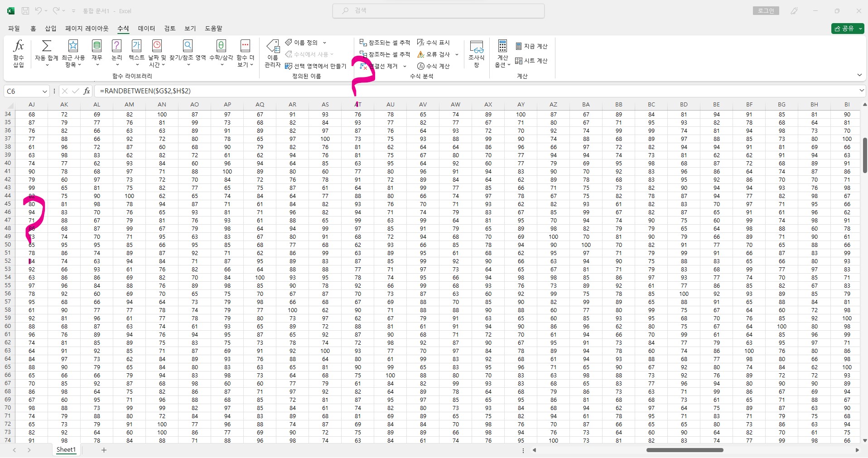Redo the action in the title bar

pyautogui.click(x=56, y=11)
